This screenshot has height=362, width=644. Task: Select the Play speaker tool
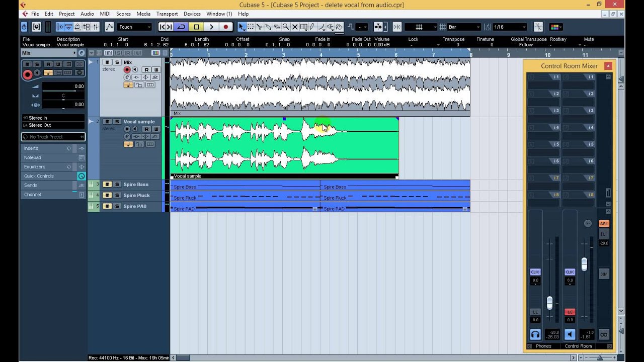tap(330, 27)
